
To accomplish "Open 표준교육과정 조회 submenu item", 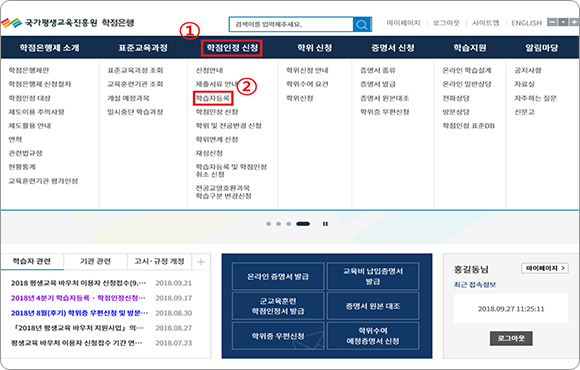I will point(135,70).
